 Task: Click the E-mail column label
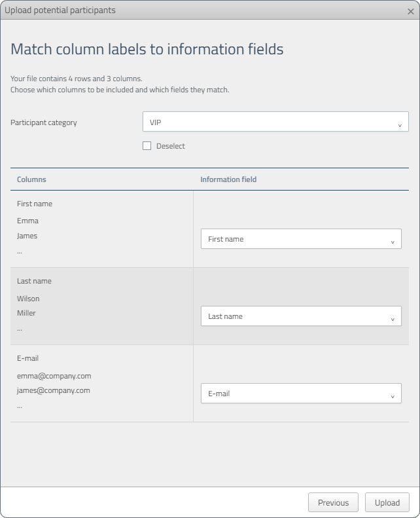[x=27, y=358]
